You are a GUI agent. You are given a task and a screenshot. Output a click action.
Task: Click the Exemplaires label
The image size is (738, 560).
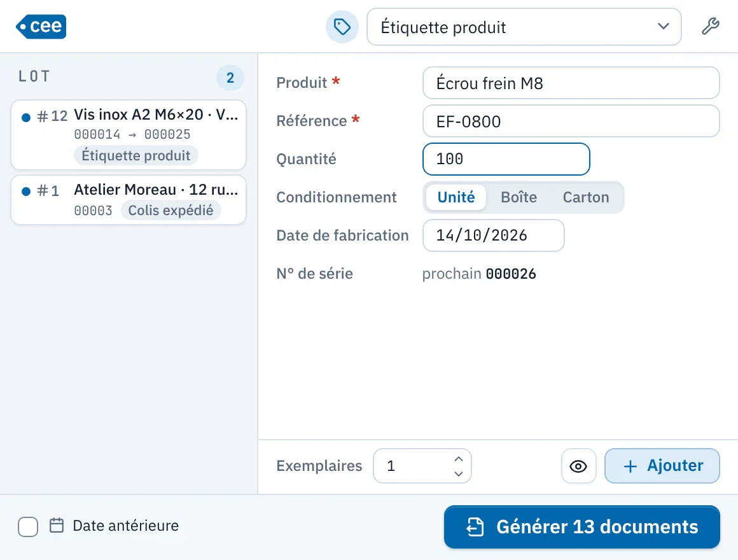click(319, 466)
